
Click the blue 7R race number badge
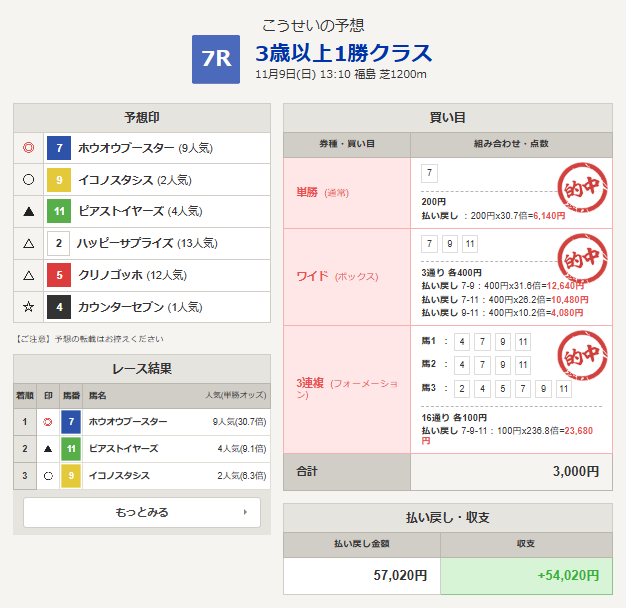216,59
